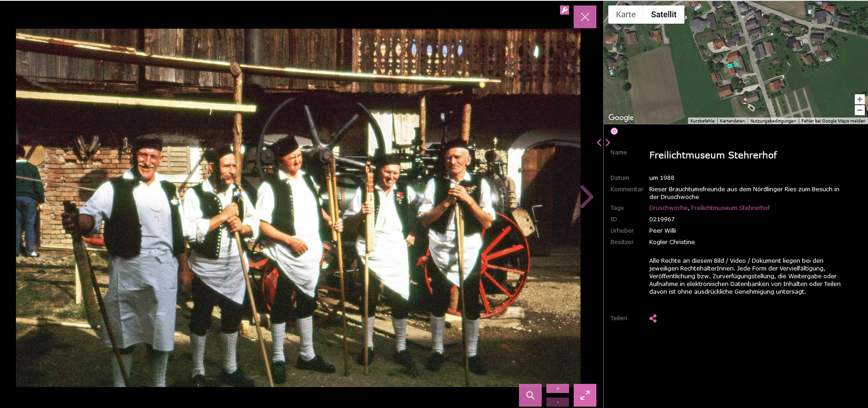This screenshot has width=868, height=408.
Task: Click the main photo of five men
Action: pyautogui.click(x=298, y=208)
